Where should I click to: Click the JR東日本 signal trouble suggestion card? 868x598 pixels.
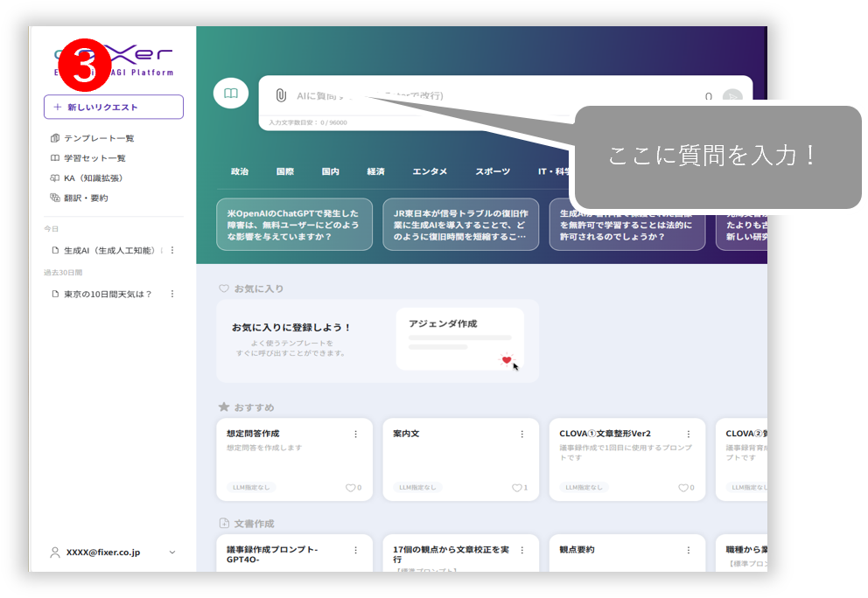[x=460, y=225]
